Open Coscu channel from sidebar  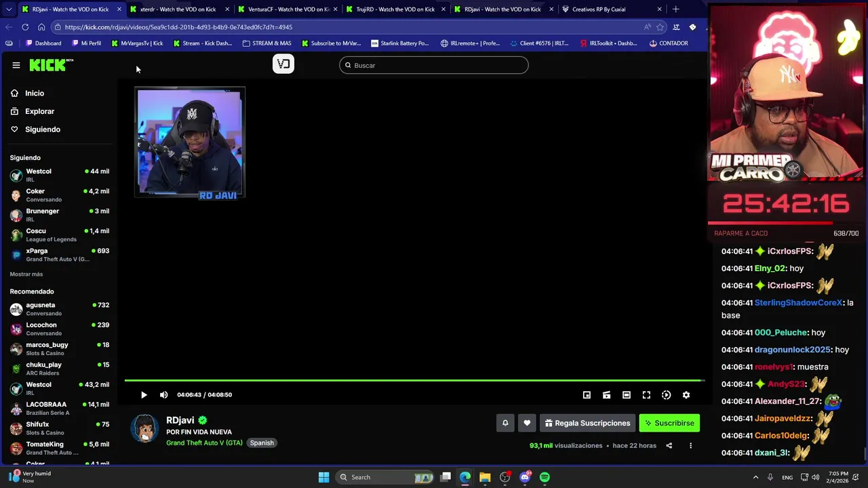click(x=60, y=235)
